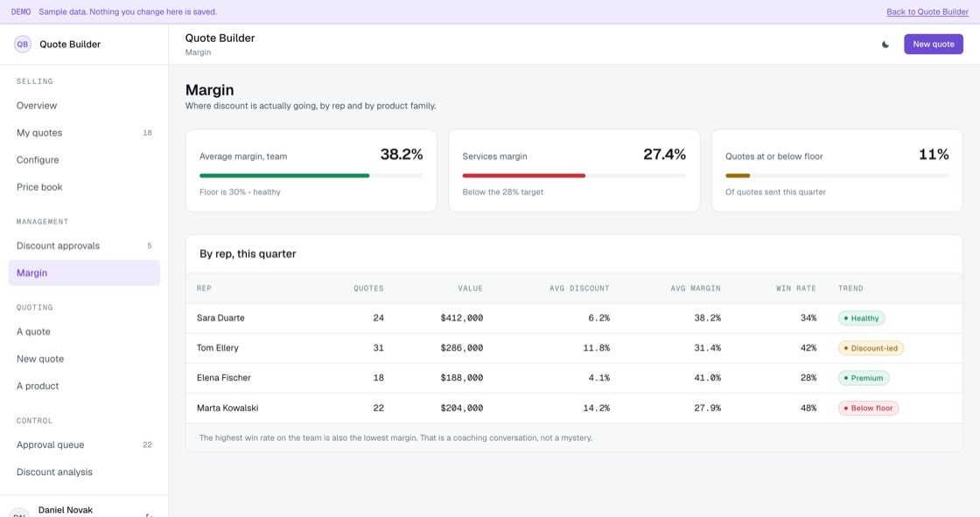Open the Approval queue page

pos(84,445)
